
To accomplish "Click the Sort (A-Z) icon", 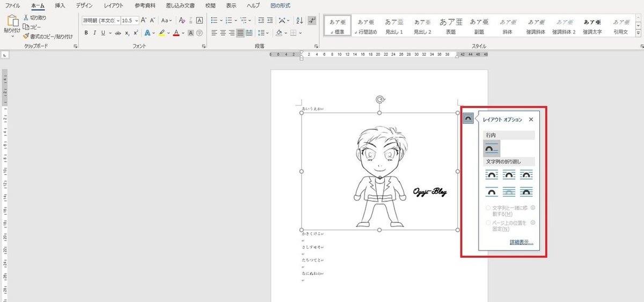I will click(x=300, y=20).
